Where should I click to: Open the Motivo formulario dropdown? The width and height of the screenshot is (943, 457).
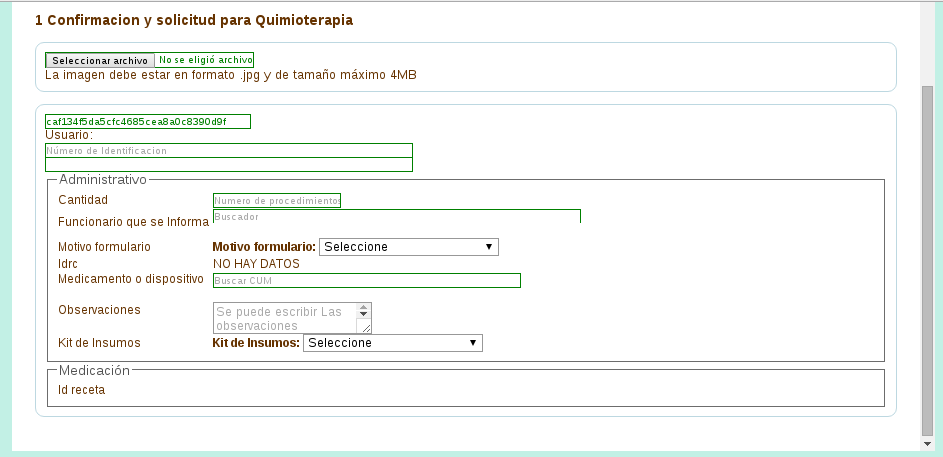pyautogui.click(x=408, y=246)
